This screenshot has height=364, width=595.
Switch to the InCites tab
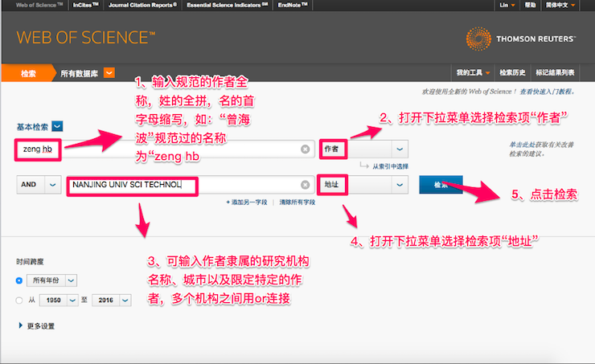click(x=86, y=5)
